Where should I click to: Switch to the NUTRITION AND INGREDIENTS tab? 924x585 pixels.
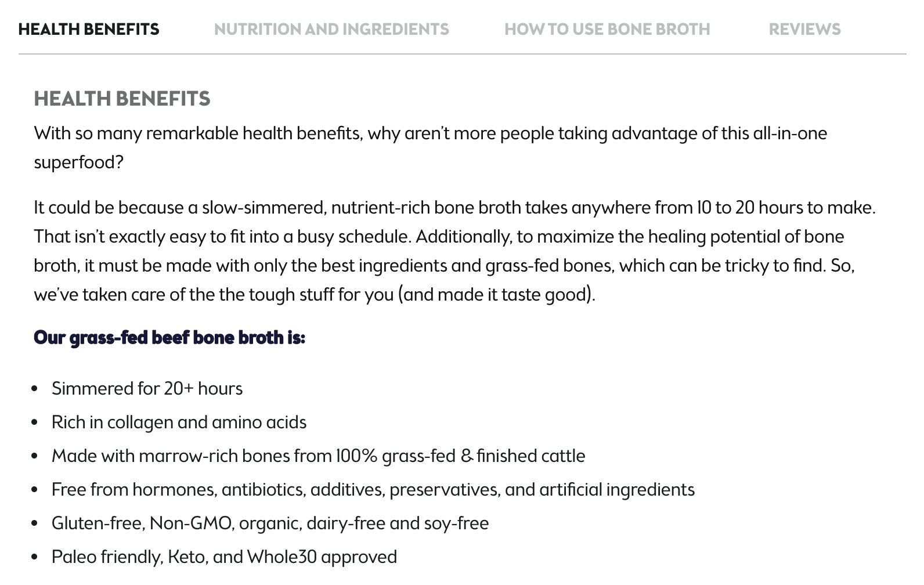tap(331, 29)
